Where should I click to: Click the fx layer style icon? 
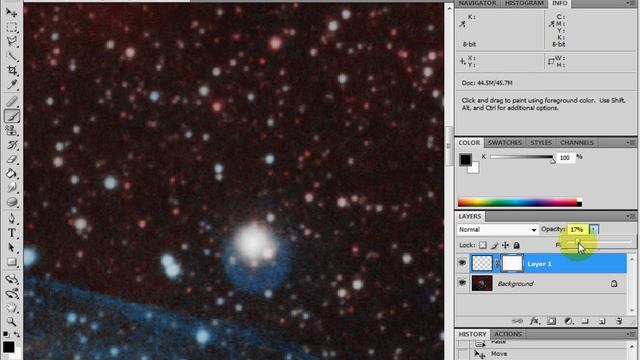534,321
